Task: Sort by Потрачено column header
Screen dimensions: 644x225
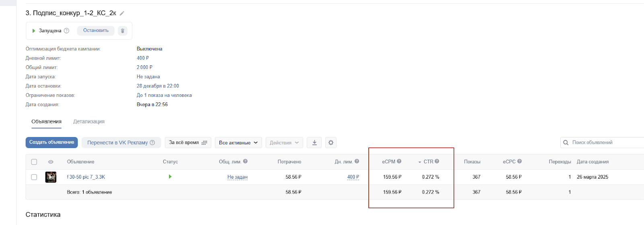Action: tap(289, 162)
